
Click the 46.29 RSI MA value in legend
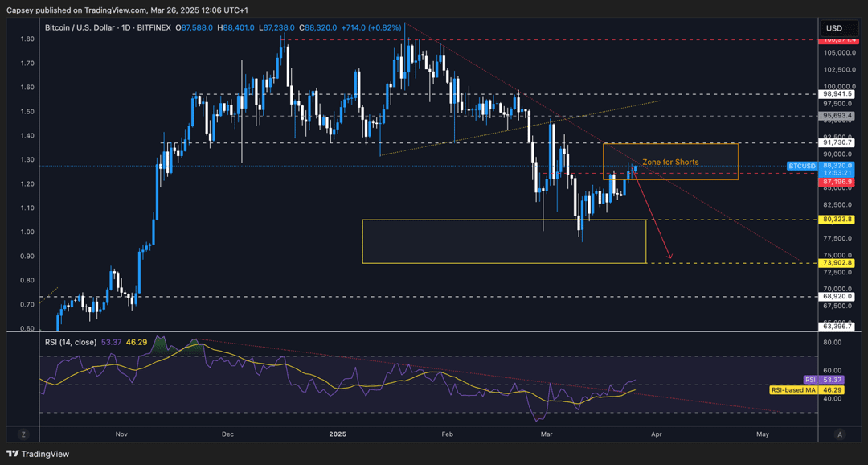[136, 343]
